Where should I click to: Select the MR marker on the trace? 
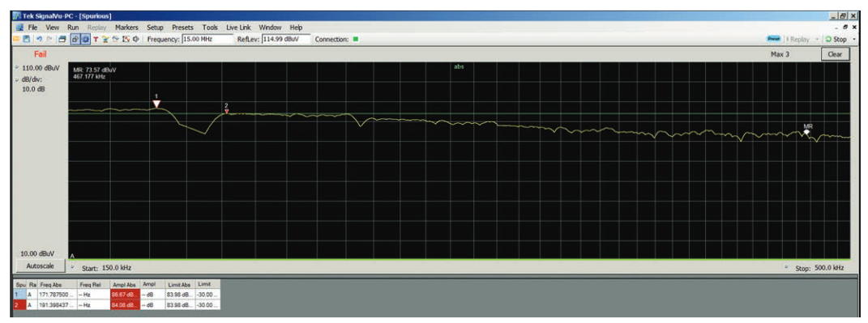click(x=807, y=132)
